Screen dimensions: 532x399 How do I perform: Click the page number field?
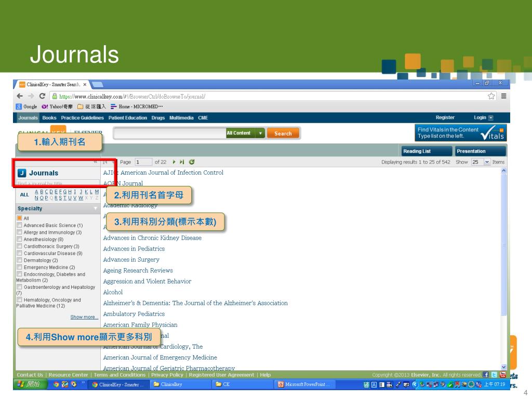coord(143,162)
